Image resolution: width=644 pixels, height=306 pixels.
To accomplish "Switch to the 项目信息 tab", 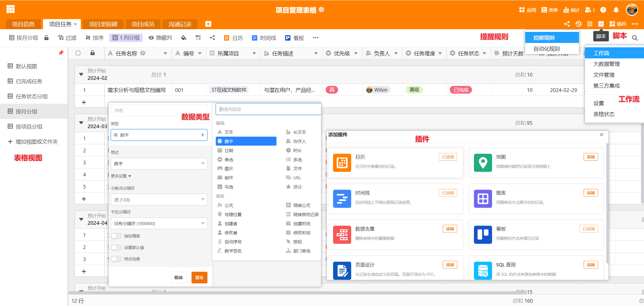I will [x=23, y=24].
